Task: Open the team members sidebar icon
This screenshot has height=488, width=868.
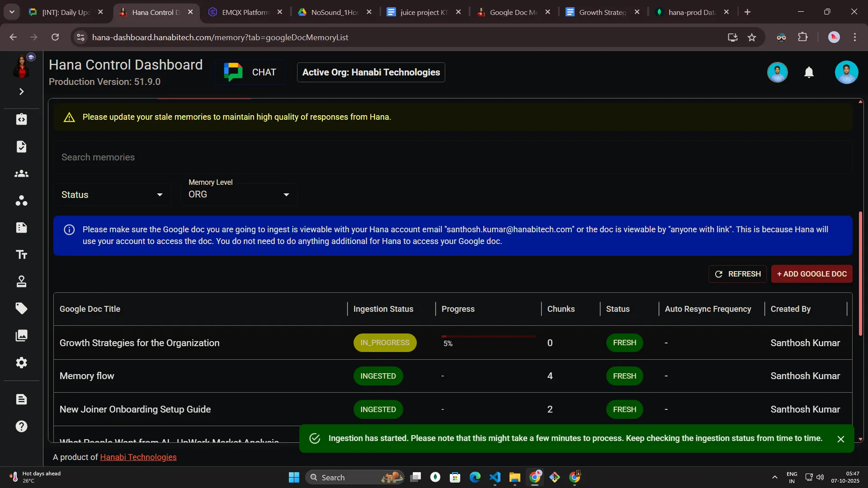Action: pos(21,174)
